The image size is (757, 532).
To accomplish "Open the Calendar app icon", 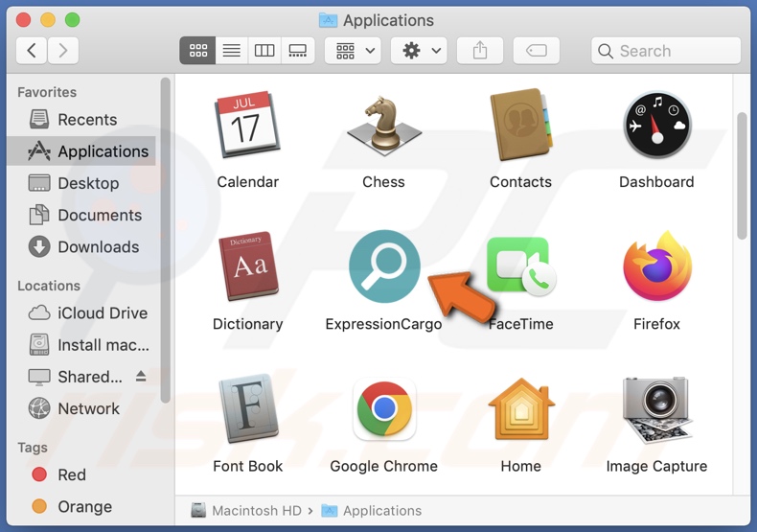I will click(246, 125).
